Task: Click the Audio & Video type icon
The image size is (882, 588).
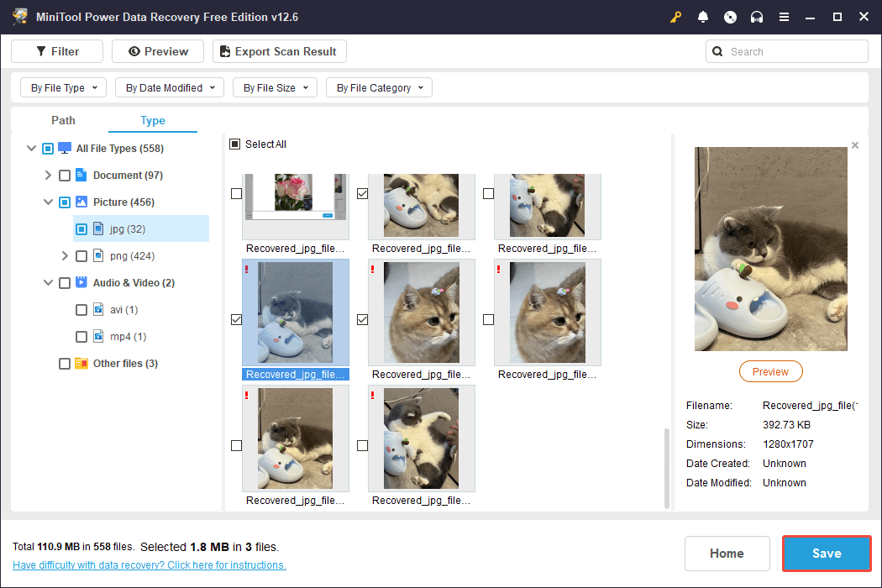Action: point(81,283)
